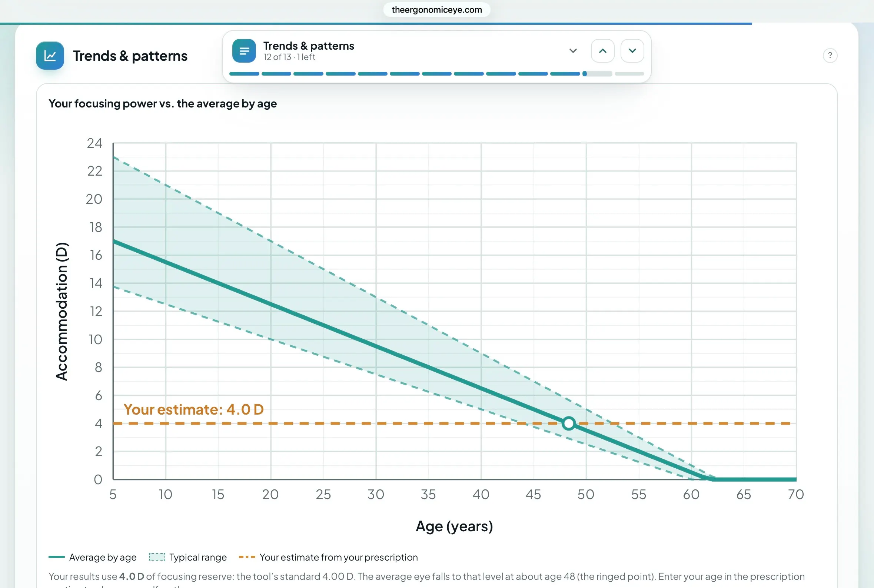Click the ringed point on the average line
This screenshot has width=874, height=588.
568,423
